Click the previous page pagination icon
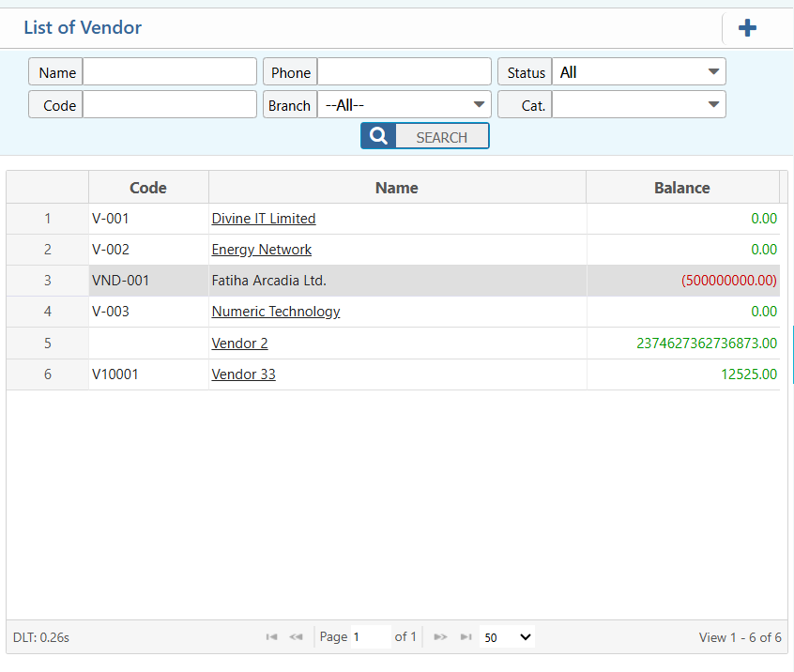794x672 pixels. (x=297, y=636)
